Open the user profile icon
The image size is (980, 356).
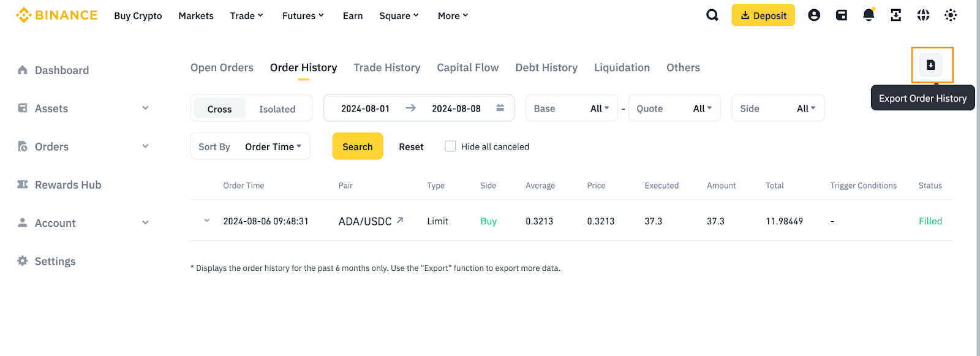814,15
